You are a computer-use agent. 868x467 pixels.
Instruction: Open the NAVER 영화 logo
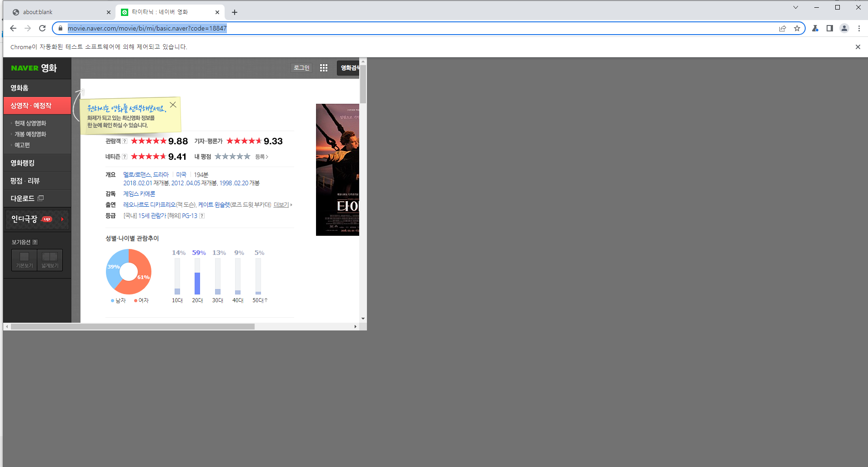(x=34, y=68)
